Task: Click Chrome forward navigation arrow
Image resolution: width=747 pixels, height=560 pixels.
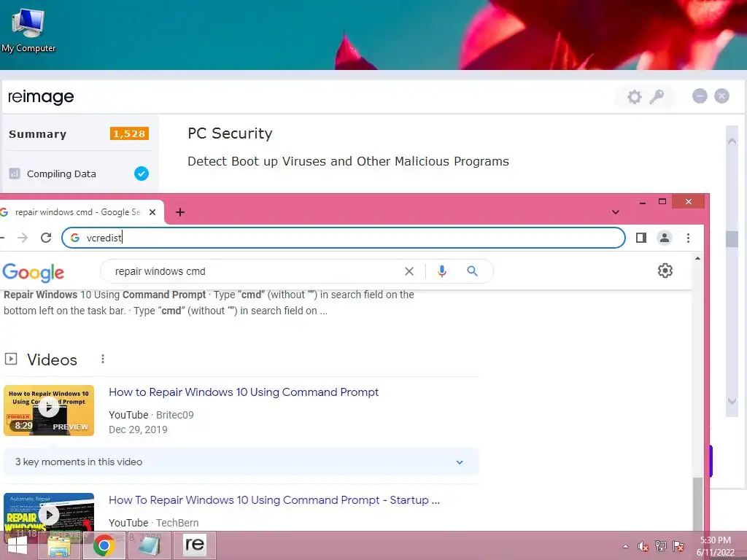Action: point(23,238)
